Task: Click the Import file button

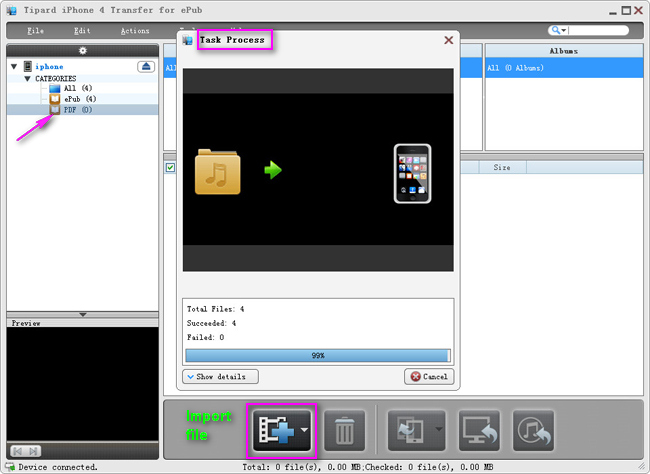Action: pyautogui.click(x=275, y=431)
